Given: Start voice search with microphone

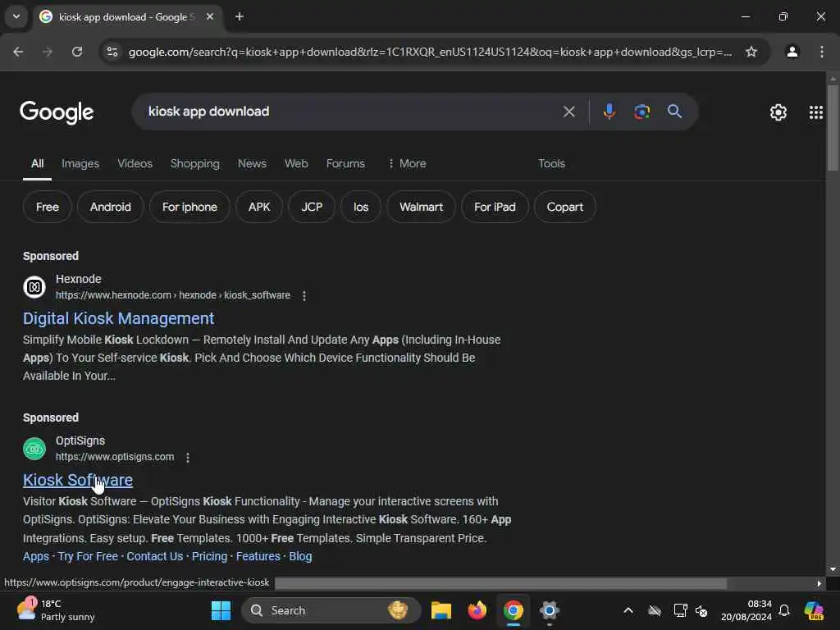Looking at the screenshot, I should click(609, 112).
